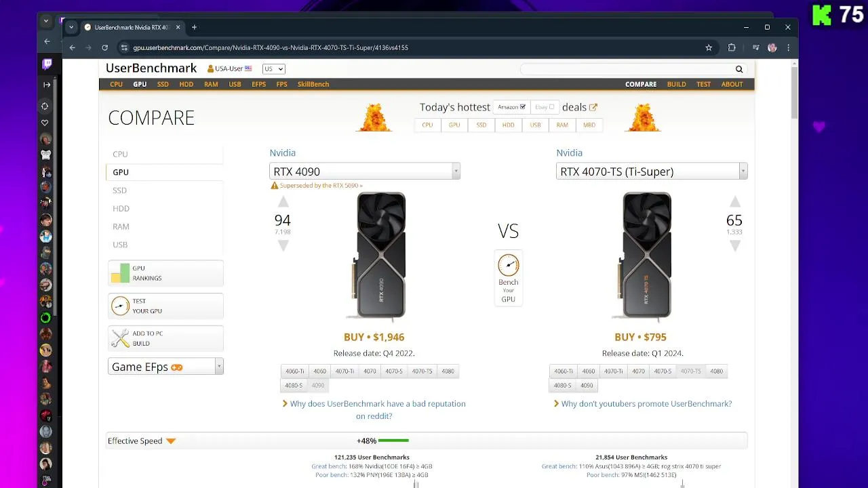Screen dimensions: 868x488
Task: Click the browser back arrow
Action: [x=73, y=47]
